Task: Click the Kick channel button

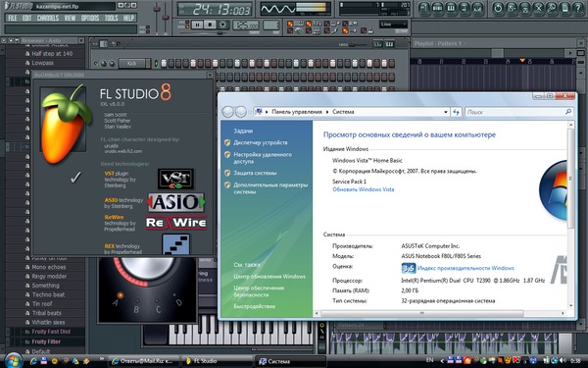Action: 131,64
